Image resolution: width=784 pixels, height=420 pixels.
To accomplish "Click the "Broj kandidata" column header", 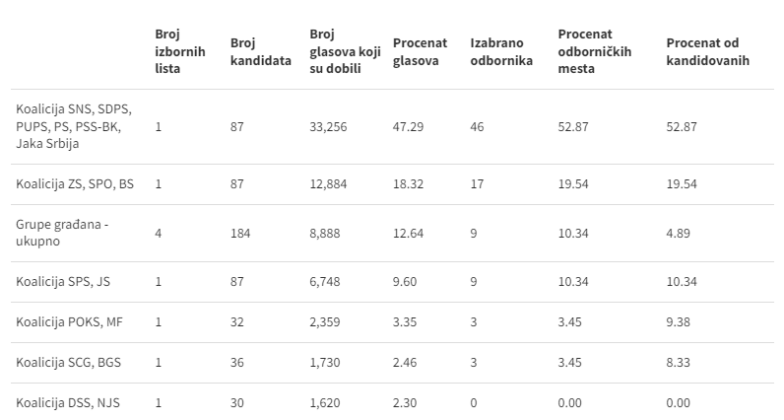I will coord(260,52).
